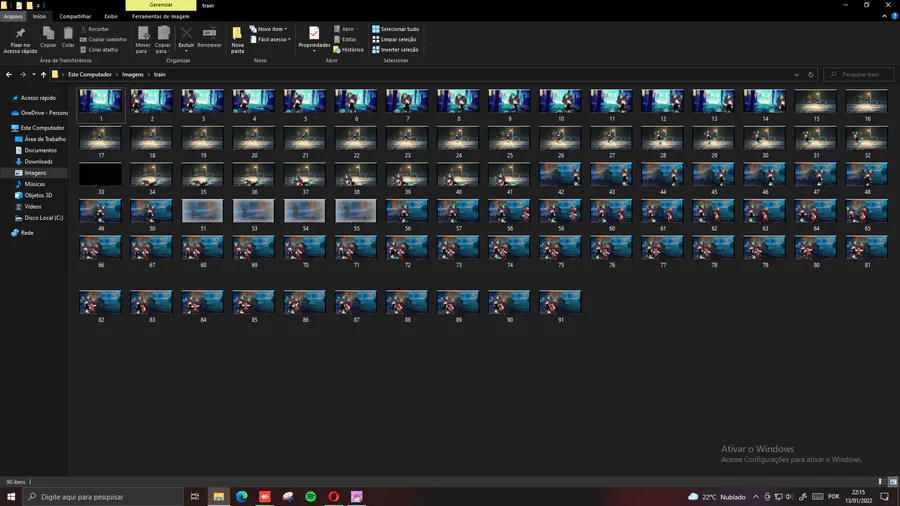Click the Abrir button
This screenshot has width=900, height=506.
[x=346, y=29]
